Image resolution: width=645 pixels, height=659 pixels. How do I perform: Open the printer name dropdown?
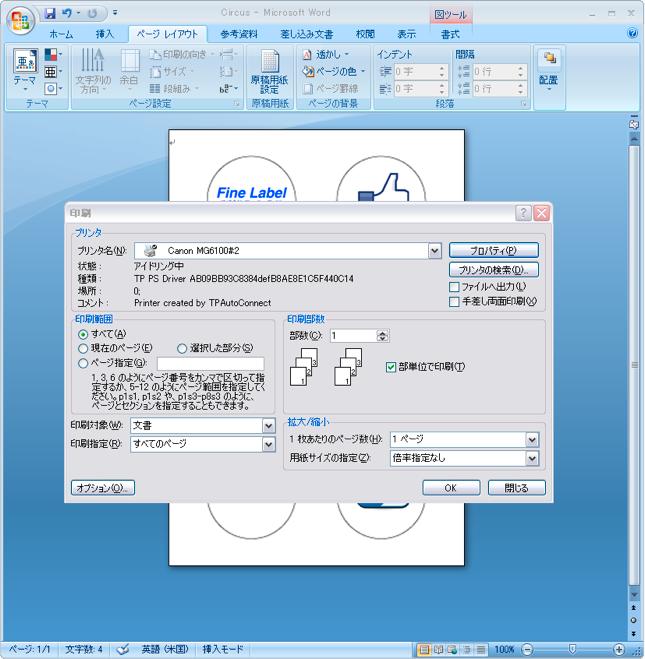coord(434,251)
